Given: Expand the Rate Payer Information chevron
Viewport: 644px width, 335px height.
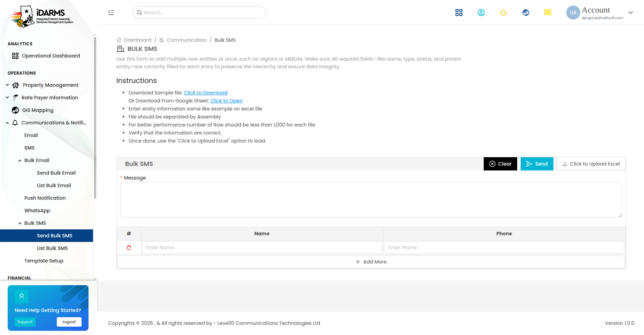Looking at the screenshot, I should (x=7, y=97).
